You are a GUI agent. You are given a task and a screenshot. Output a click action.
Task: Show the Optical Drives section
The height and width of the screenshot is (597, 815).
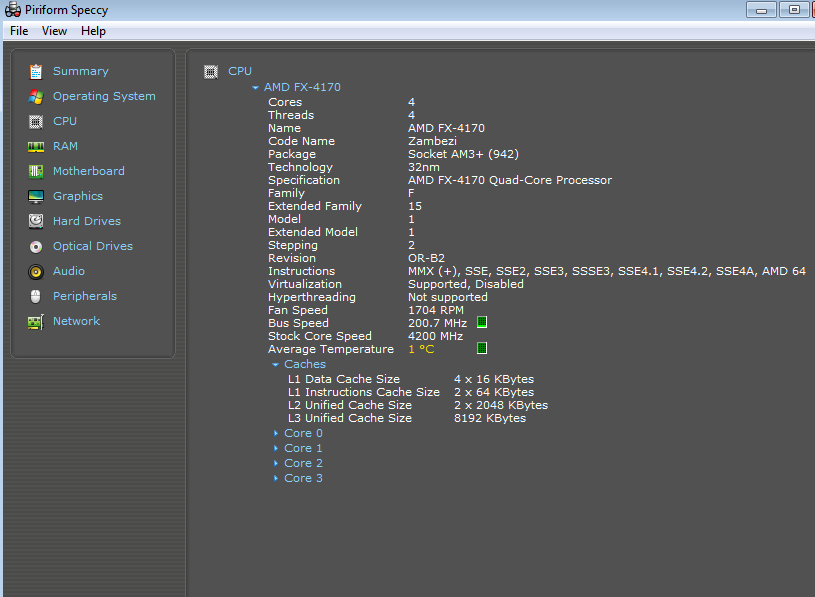point(93,246)
